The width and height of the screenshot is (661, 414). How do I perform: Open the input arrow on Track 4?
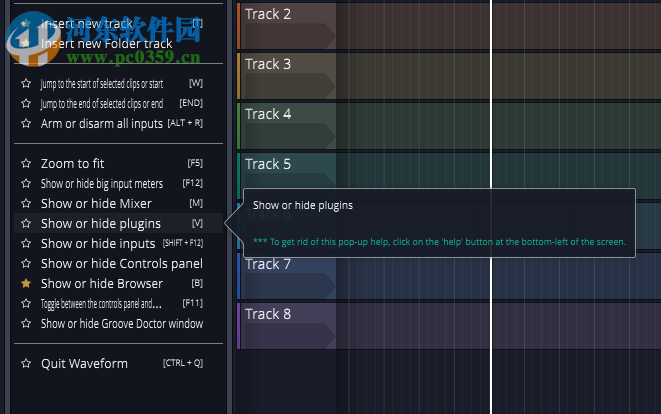point(290,136)
